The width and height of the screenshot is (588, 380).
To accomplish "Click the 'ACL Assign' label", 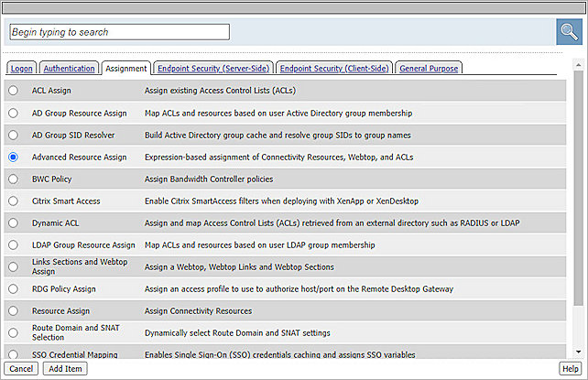I will (51, 91).
